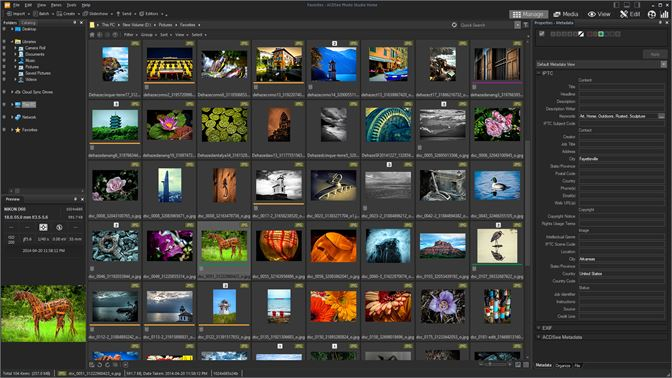Tick the tag checkbox under the black-and-white lighthouse thumbnail

click(255, 208)
